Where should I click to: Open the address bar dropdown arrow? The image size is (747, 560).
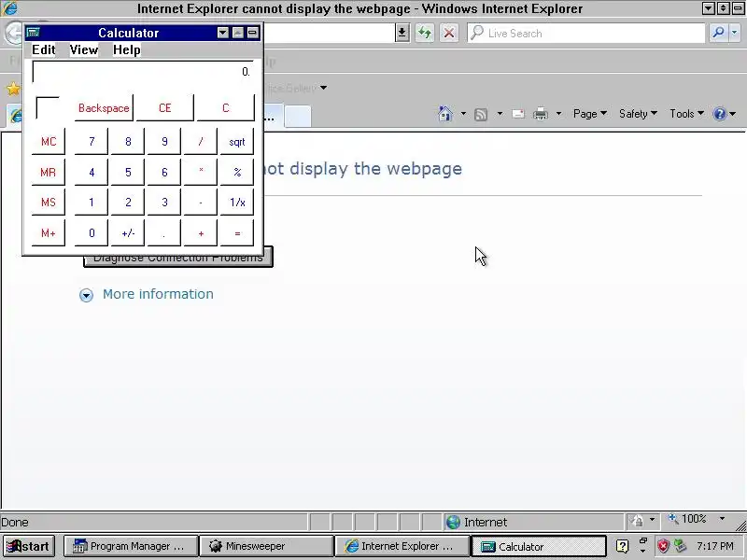[x=402, y=33]
